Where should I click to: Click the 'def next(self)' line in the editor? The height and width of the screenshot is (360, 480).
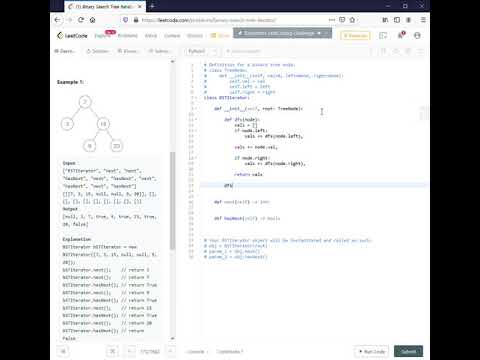[242, 202]
